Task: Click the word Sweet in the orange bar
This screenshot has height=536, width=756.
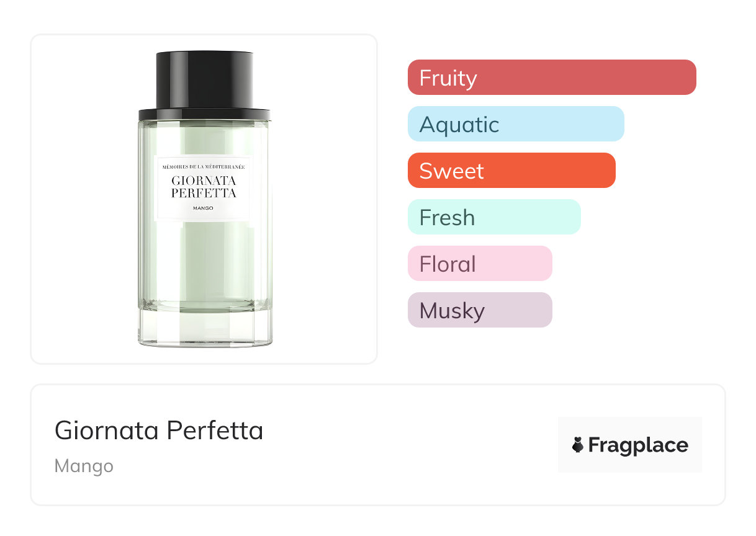Action: [x=451, y=171]
